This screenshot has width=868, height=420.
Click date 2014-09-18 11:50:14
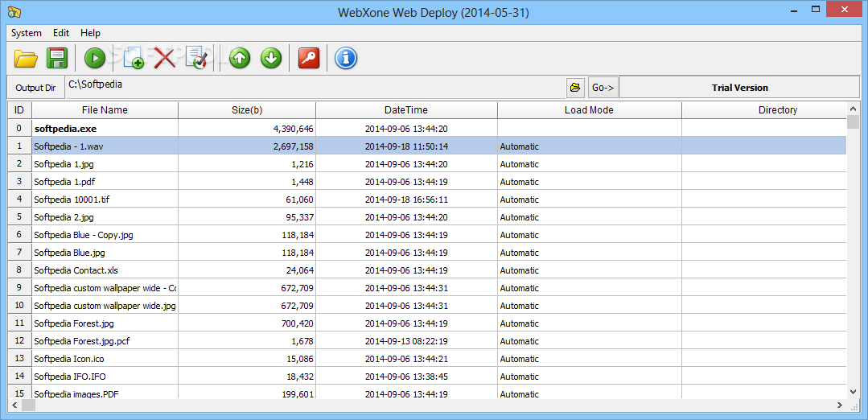(x=406, y=146)
